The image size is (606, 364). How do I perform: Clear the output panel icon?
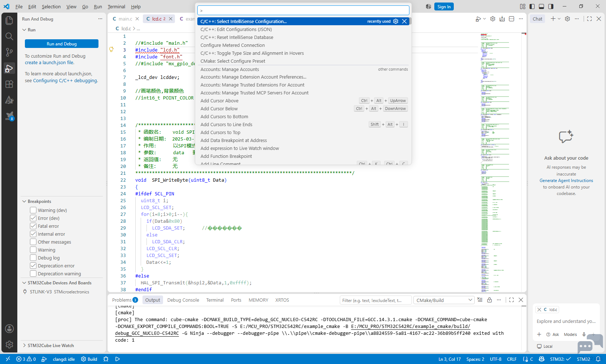480,300
